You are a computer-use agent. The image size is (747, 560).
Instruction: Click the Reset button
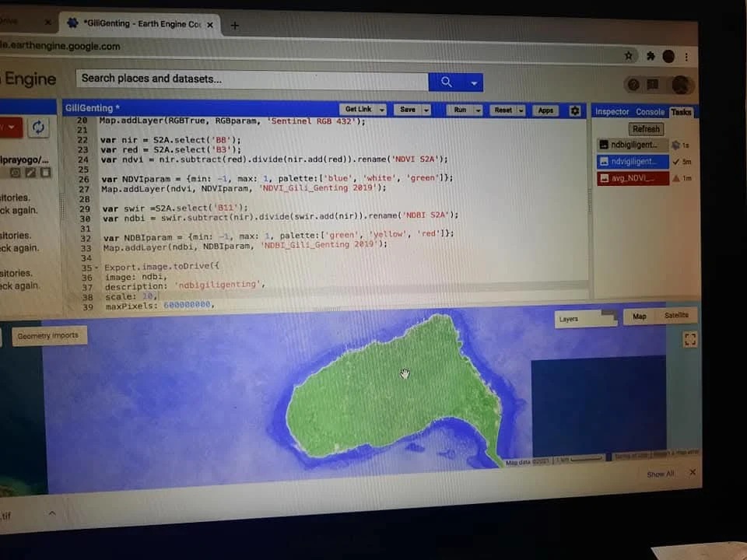point(503,110)
